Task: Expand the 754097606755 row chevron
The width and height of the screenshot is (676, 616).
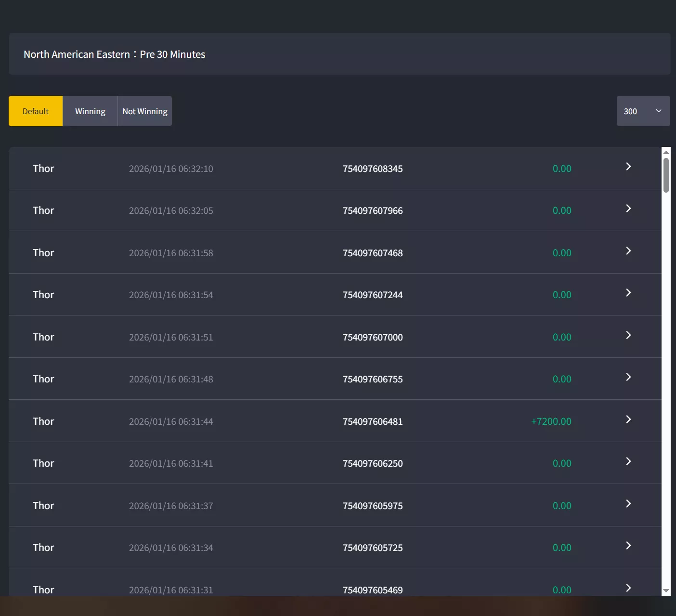Action: 628,377
